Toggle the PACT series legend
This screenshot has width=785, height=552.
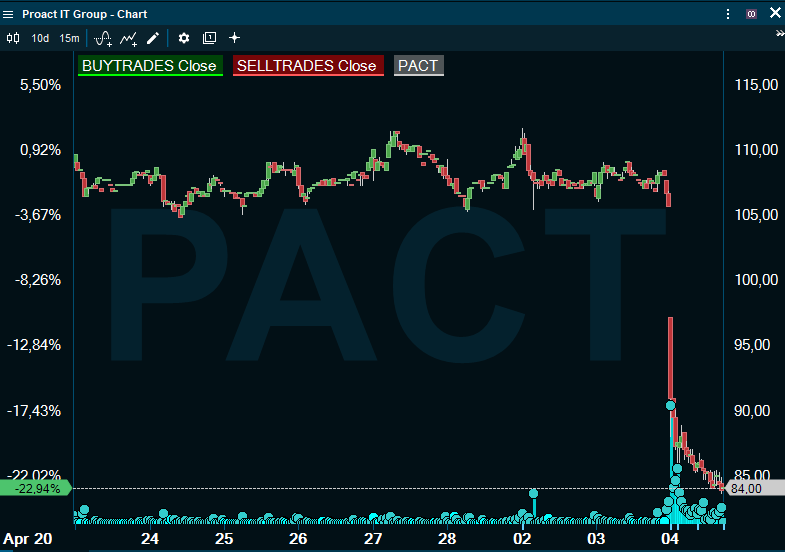[x=419, y=66]
